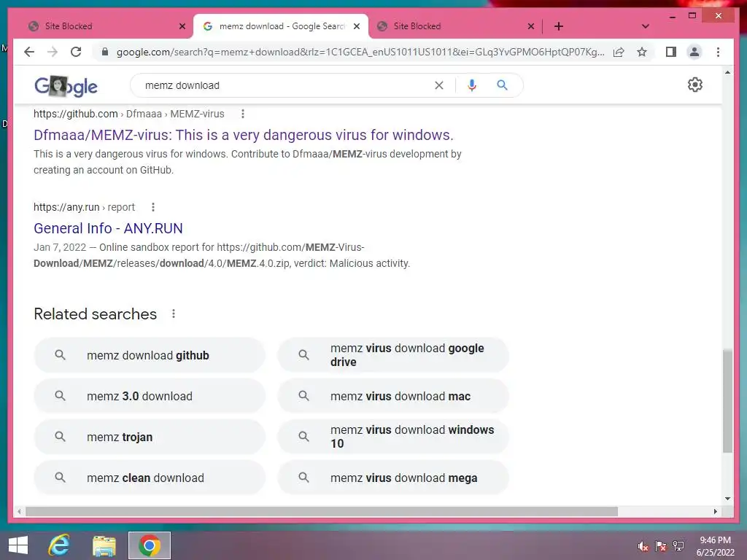The image size is (747, 560).
Task: Open options for github.com result
Action: [243, 114]
